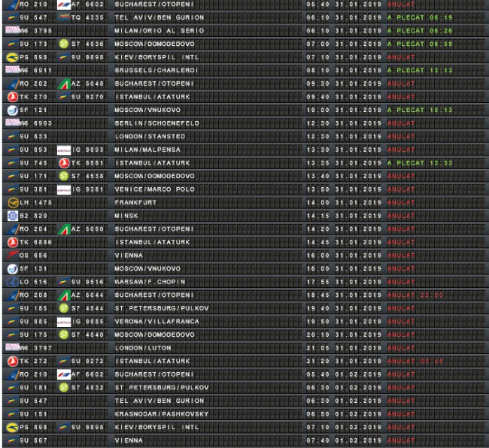This screenshot has width=489, height=448.
Task: Click Turkish Airlines logo on TK 270 row
Action: (x=13, y=97)
